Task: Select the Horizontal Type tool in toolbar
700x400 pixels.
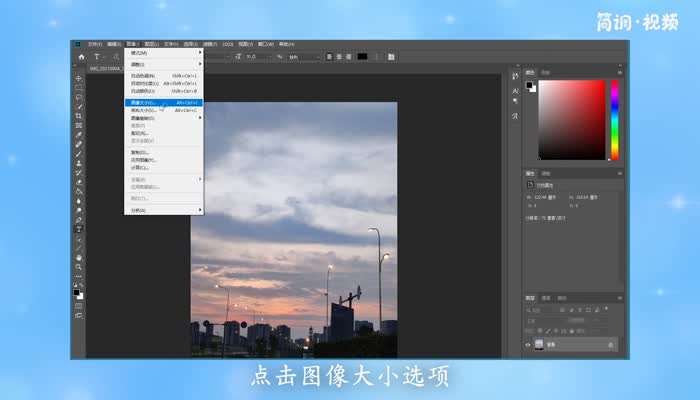Action: [x=79, y=229]
